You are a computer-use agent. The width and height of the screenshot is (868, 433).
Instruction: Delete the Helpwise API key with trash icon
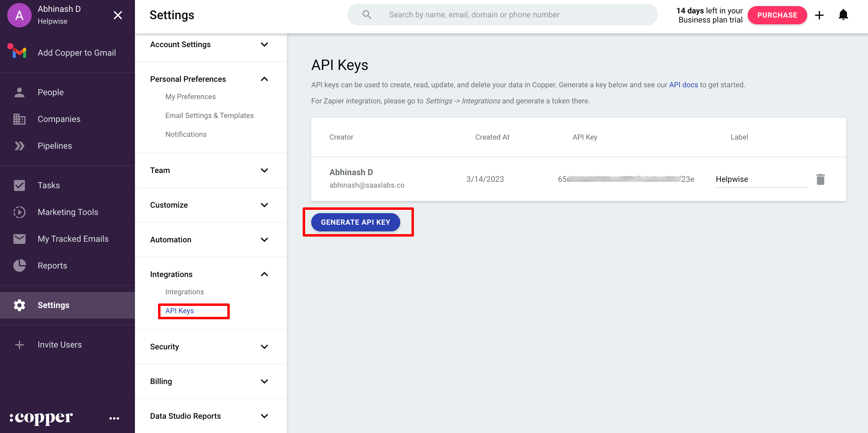820,179
